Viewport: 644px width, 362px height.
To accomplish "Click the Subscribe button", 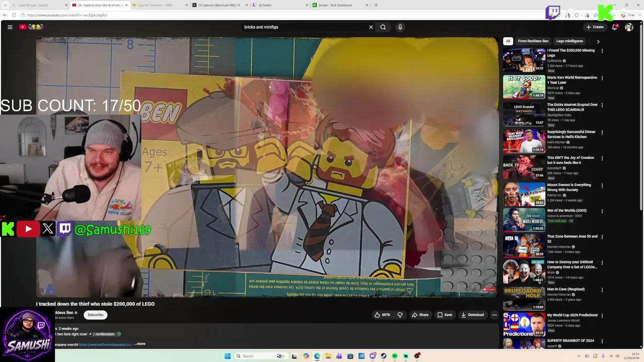I will click(x=95, y=315).
